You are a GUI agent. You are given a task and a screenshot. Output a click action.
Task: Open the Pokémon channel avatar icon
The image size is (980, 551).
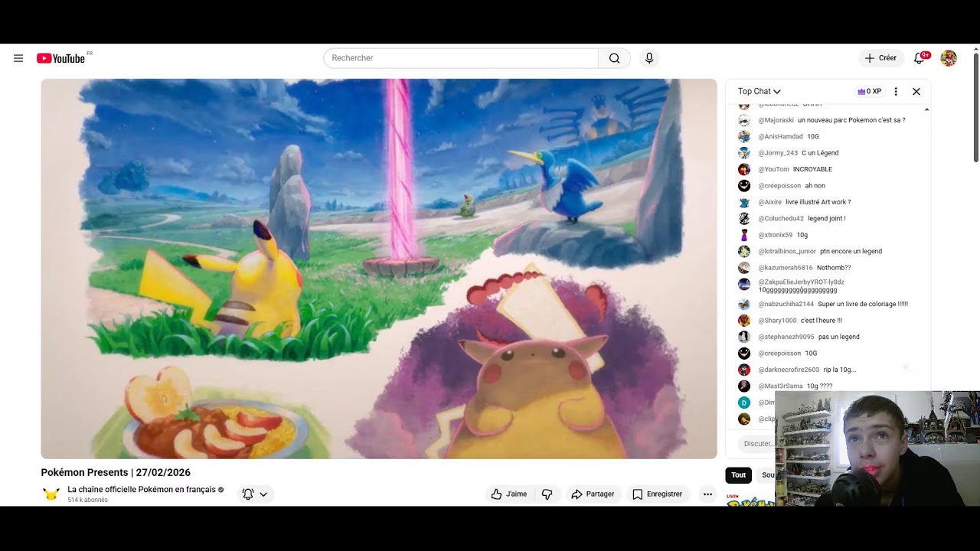51,494
